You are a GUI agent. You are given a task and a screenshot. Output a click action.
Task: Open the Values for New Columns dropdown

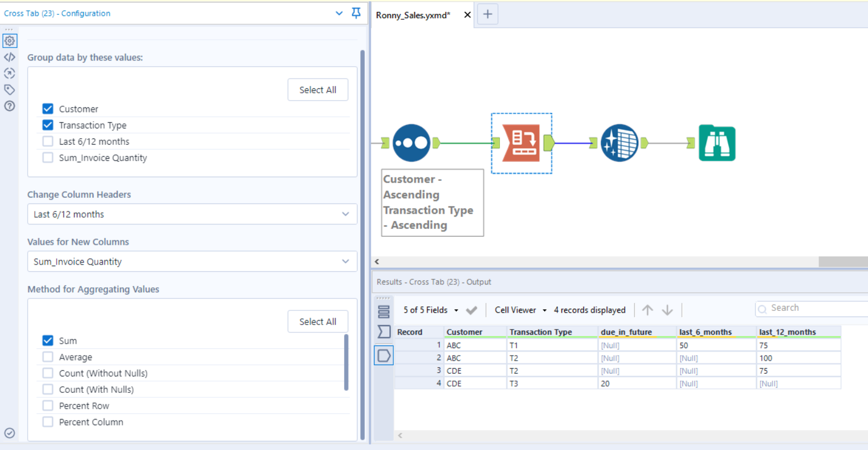[x=192, y=261]
